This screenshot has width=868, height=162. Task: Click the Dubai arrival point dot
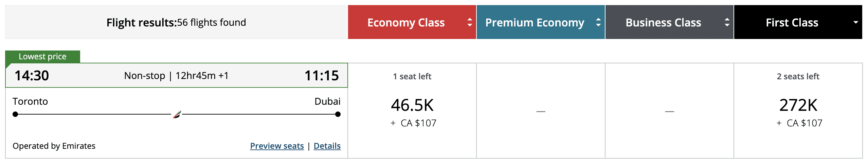tap(338, 115)
